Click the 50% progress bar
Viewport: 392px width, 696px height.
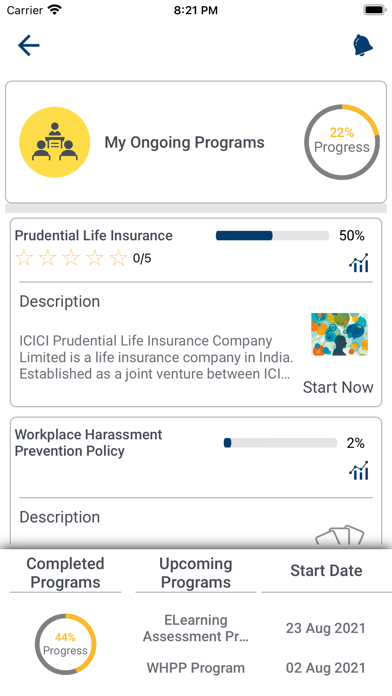(272, 236)
